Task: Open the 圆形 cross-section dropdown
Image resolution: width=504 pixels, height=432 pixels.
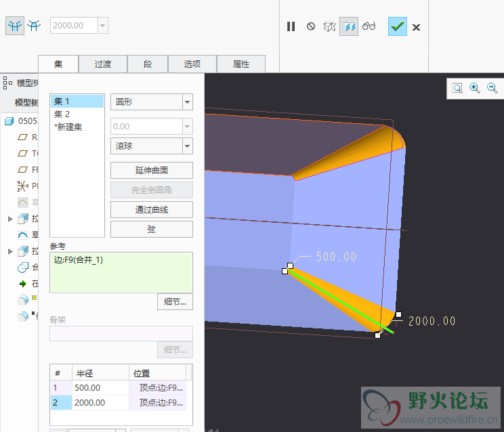Action: click(x=187, y=102)
